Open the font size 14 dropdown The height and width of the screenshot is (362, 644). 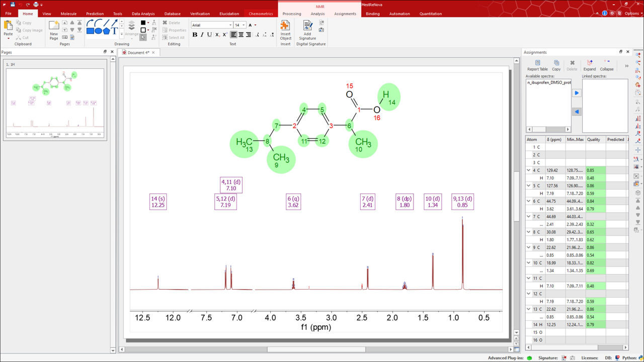coord(244,25)
